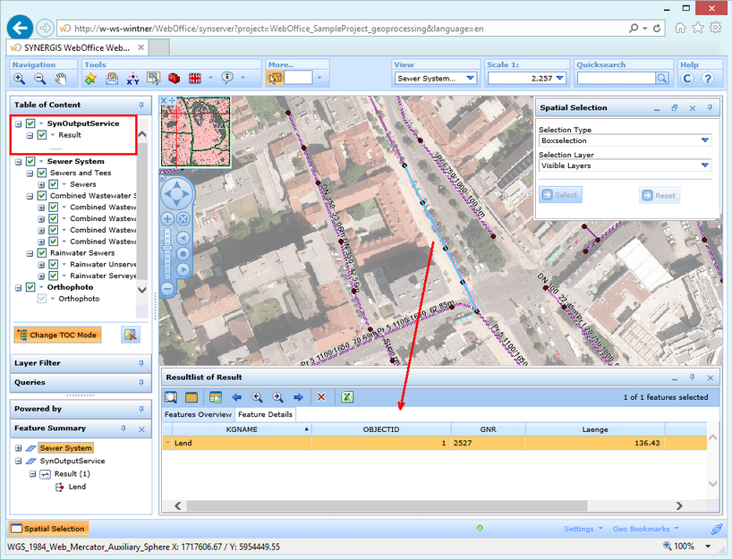Screen dimensions: 732x560
Task: Switch to the Features Overview tab
Action: pyautogui.click(x=198, y=414)
